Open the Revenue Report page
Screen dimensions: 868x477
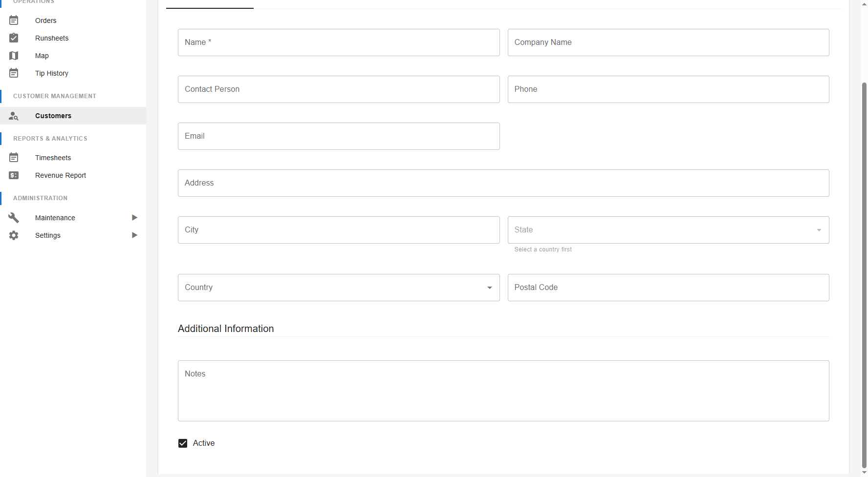tap(60, 175)
